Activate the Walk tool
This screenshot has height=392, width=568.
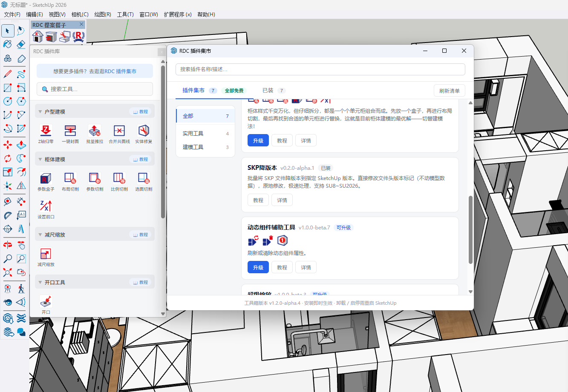pos(21,289)
